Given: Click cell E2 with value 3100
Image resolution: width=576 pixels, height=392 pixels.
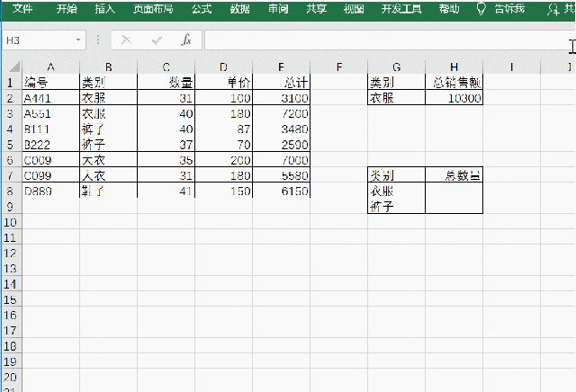Looking at the screenshot, I should (282, 98).
